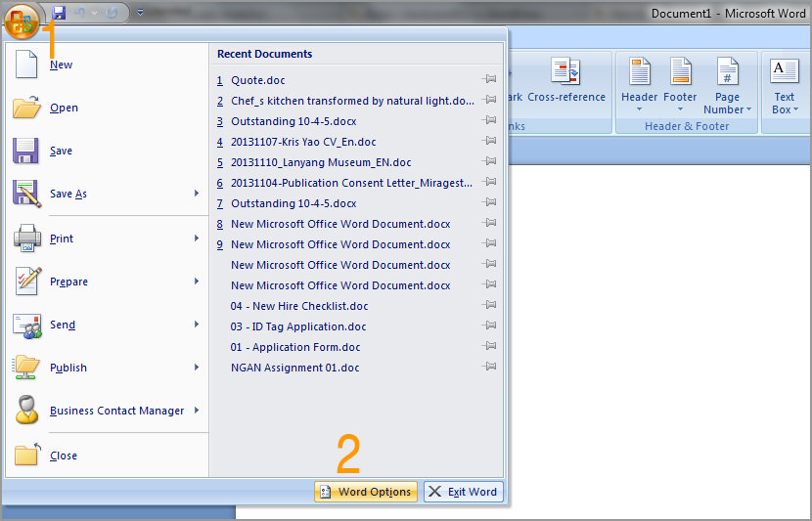Pin Chef_s kitchen document to the list
This screenshot has height=521, width=812.
pyautogui.click(x=489, y=100)
